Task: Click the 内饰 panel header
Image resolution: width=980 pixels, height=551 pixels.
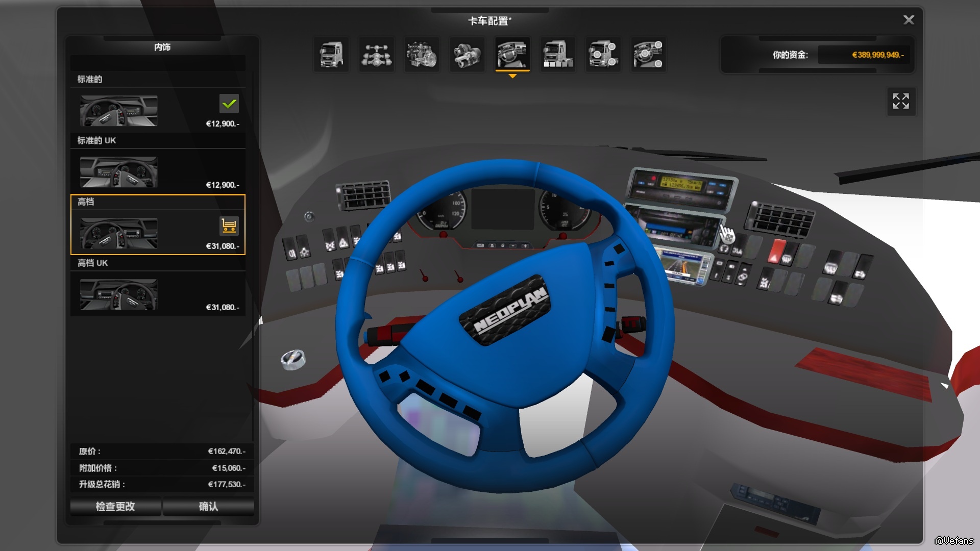Action: click(162, 47)
